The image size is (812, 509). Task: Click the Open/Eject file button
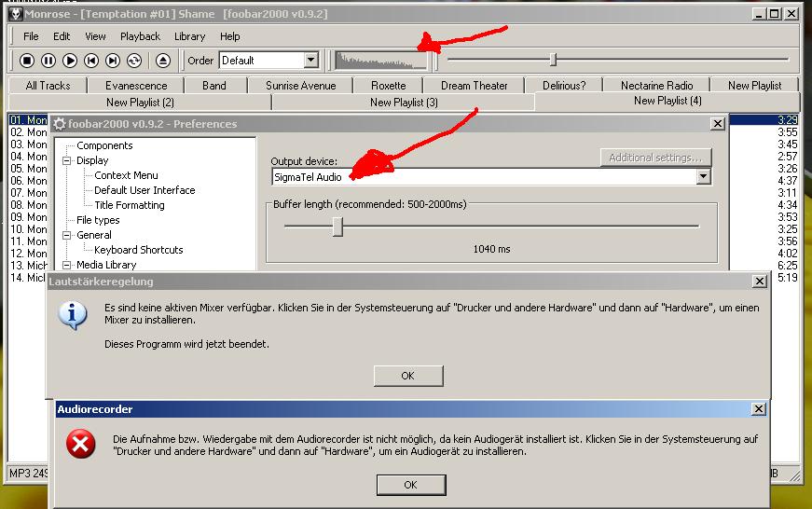click(x=163, y=61)
